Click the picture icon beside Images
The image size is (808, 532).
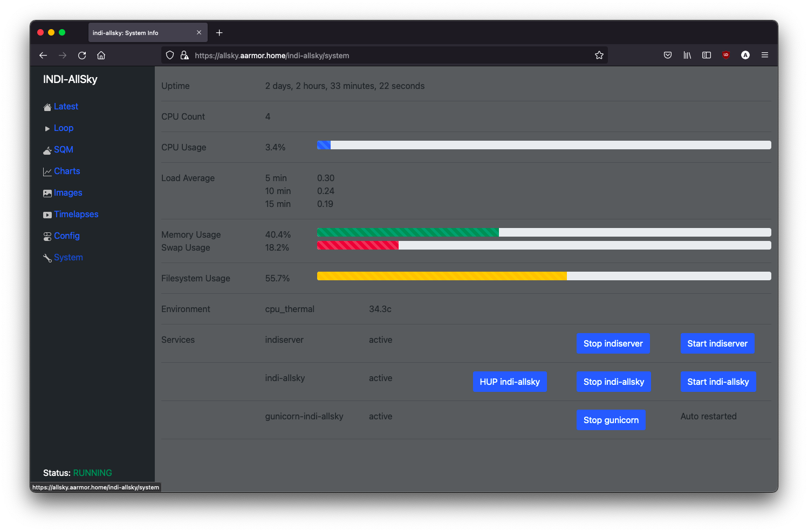click(47, 194)
